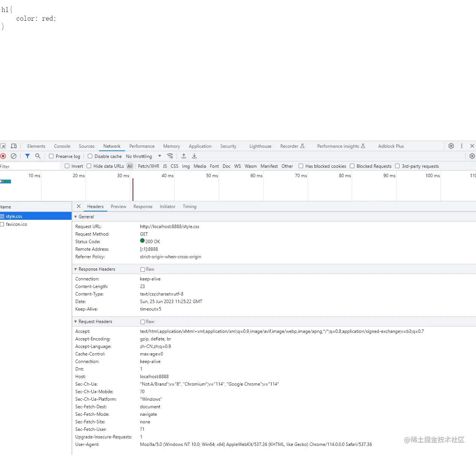476x455 pixels.
Task: Check the Invert filter checkbox
Action: pos(67,166)
